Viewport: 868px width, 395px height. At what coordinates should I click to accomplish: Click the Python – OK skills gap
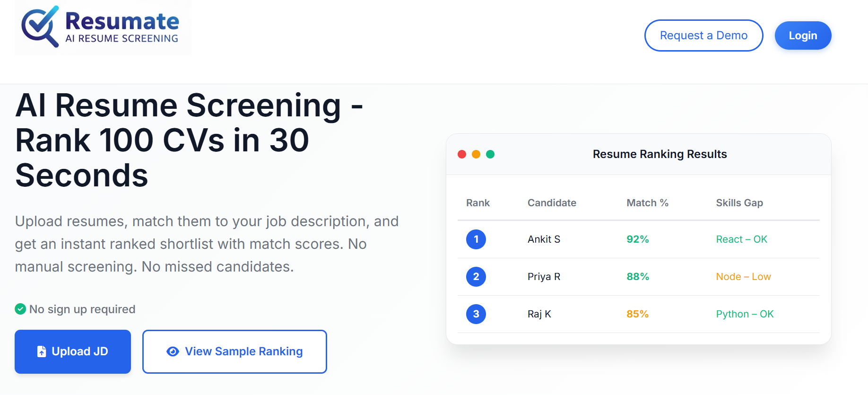745,314
